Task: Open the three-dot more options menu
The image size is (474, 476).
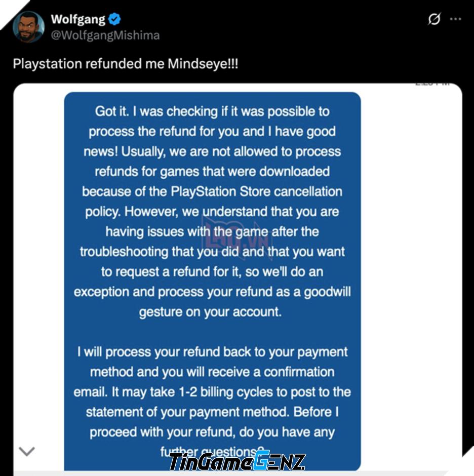Action: 455,19
